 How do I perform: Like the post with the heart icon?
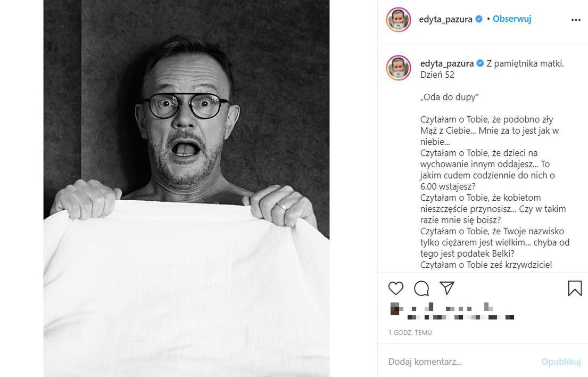tap(396, 288)
